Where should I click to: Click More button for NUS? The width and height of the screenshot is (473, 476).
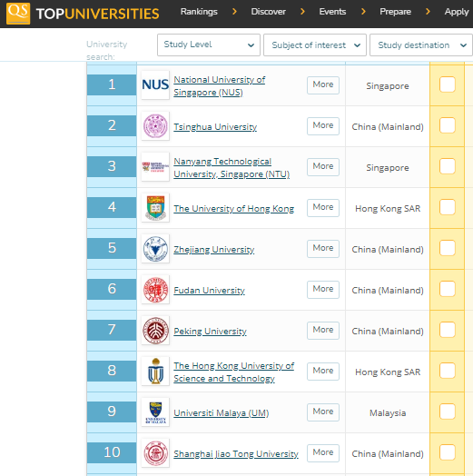[x=323, y=85]
